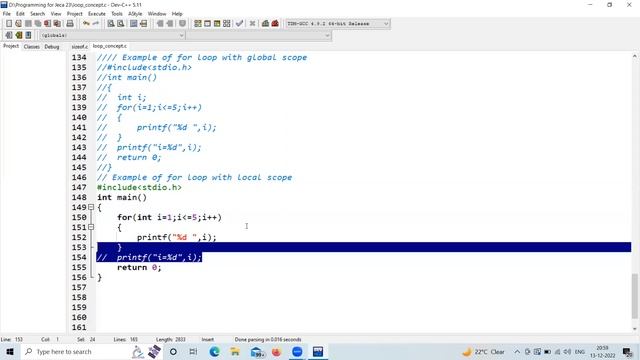The height and width of the screenshot is (360, 640).
Task: Click the Go to function icon
Action: point(133,24)
